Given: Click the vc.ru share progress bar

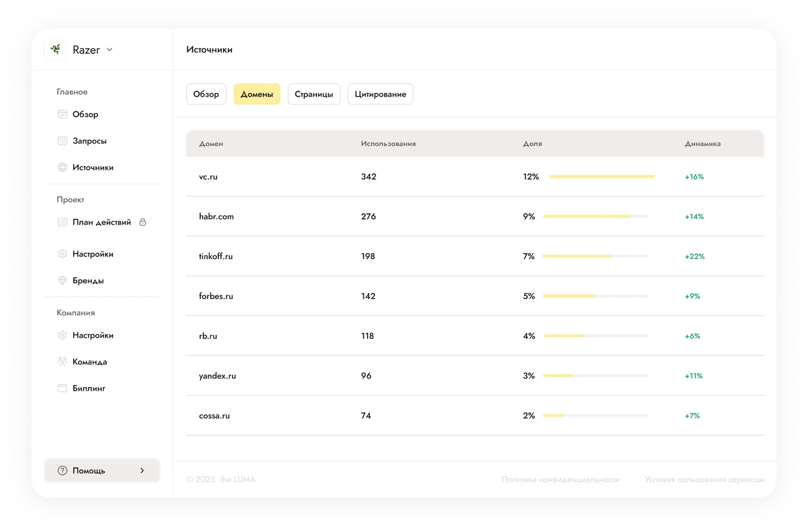Looking at the screenshot, I should pyautogui.click(x=602, y=176).
